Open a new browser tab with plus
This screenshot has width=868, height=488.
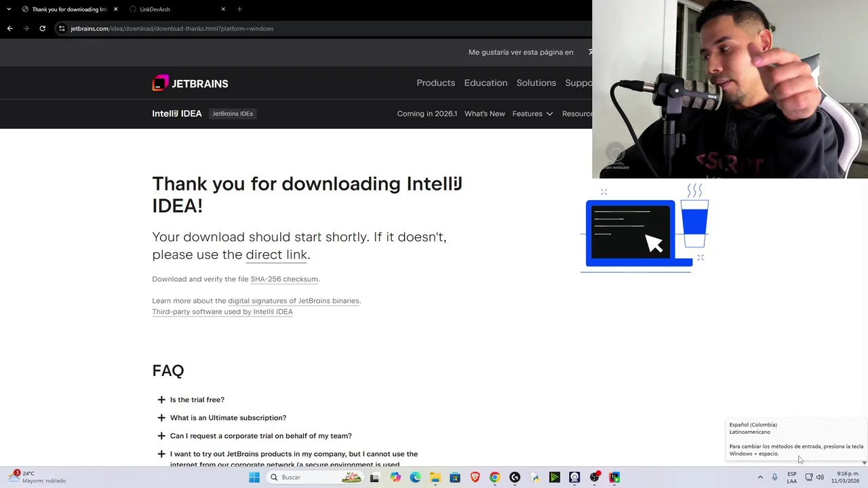point(239,9)
